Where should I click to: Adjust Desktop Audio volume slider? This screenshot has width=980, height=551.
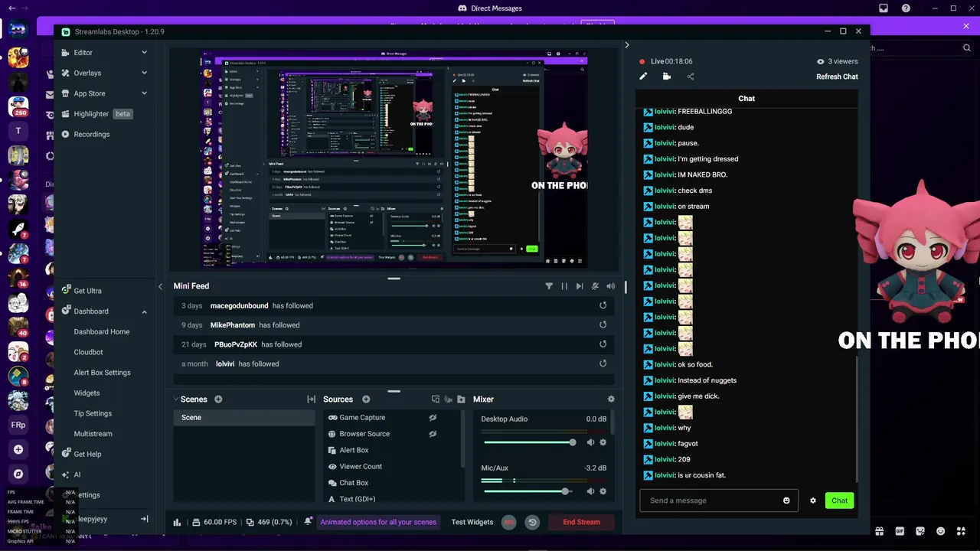(529, 442)
